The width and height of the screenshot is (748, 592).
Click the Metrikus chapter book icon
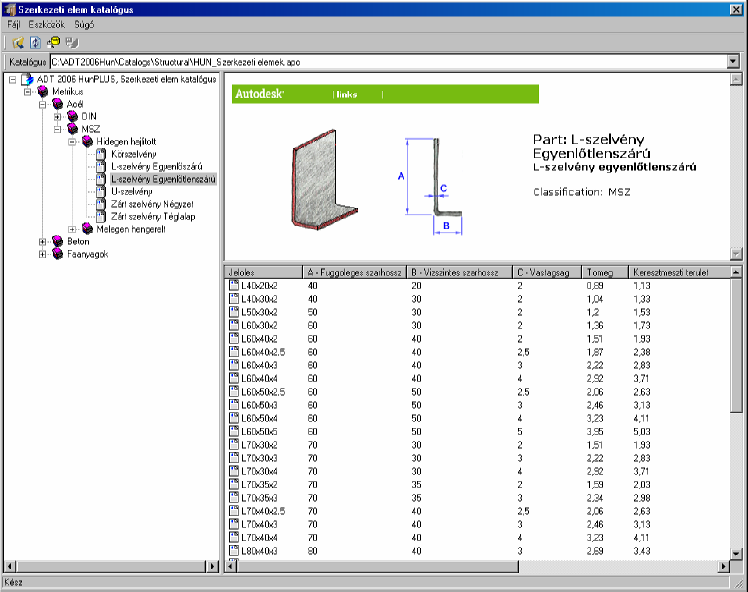(43, 91)
